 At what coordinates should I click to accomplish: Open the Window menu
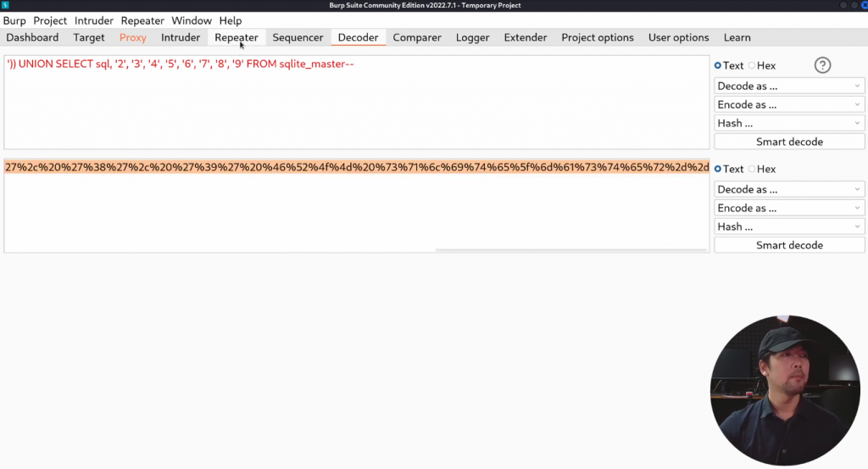tap(192, 20)
